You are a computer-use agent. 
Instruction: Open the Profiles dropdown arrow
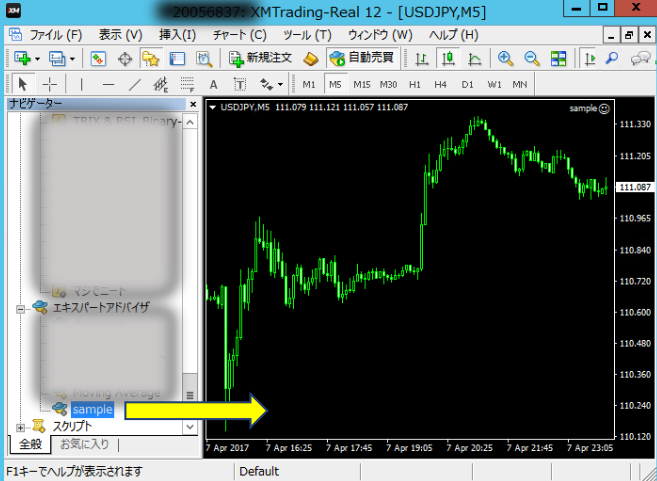tap(72, 59)
